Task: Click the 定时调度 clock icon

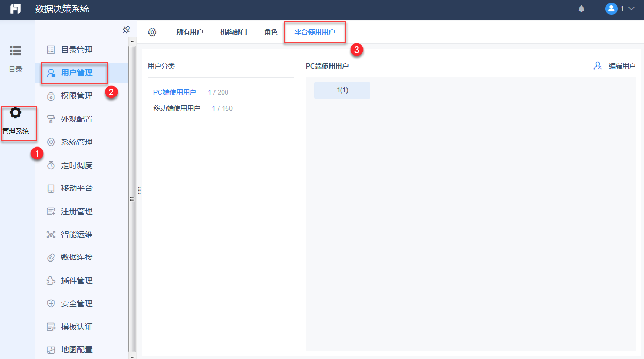Action: pos(51,165)
